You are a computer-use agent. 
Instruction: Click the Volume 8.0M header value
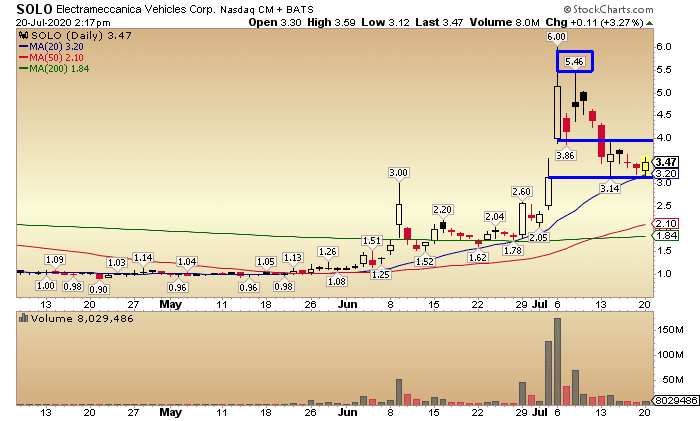(504, 22)
